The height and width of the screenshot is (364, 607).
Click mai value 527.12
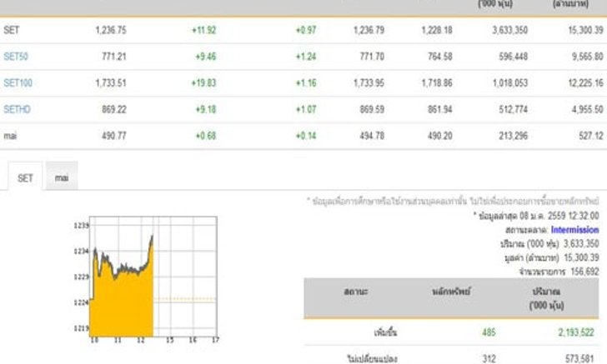[x=591, y=136]
